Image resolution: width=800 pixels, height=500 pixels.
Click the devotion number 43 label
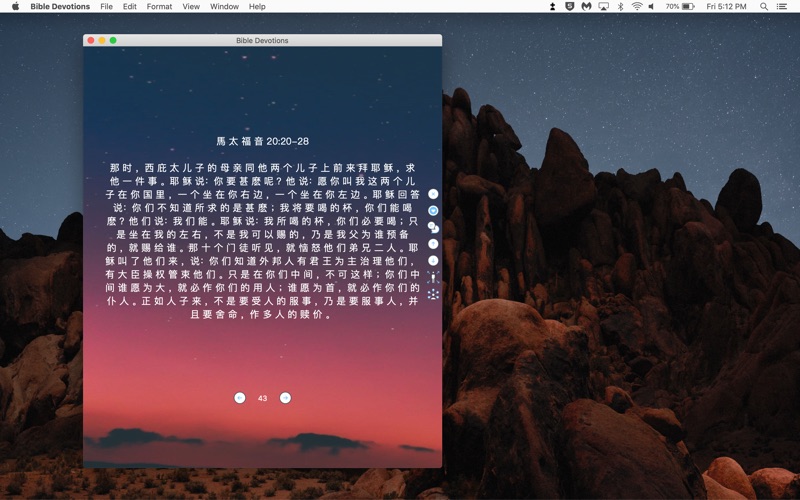point(262,398)
